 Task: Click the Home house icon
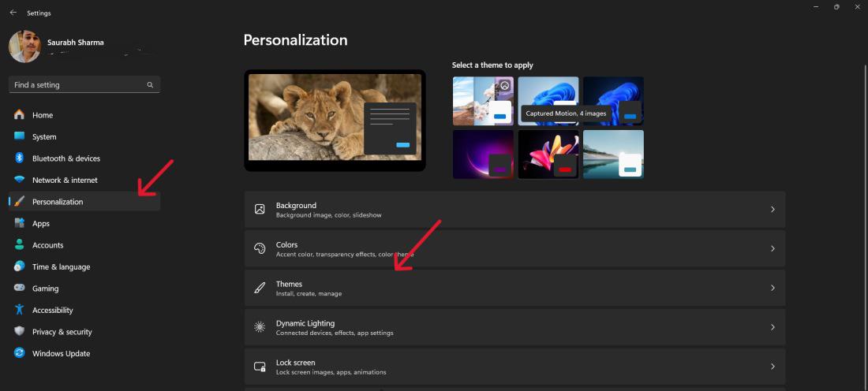point(20,115)
